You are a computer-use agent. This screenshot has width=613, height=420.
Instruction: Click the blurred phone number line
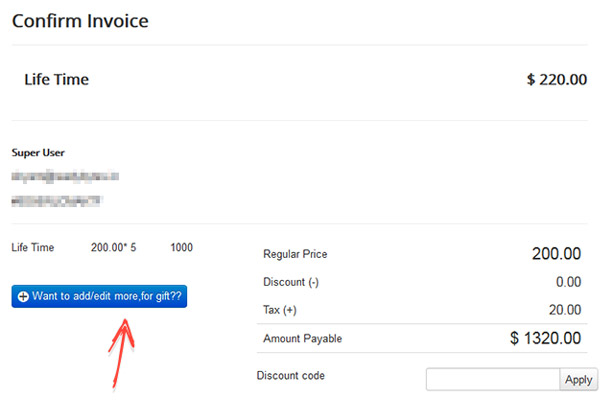point(56,200)
